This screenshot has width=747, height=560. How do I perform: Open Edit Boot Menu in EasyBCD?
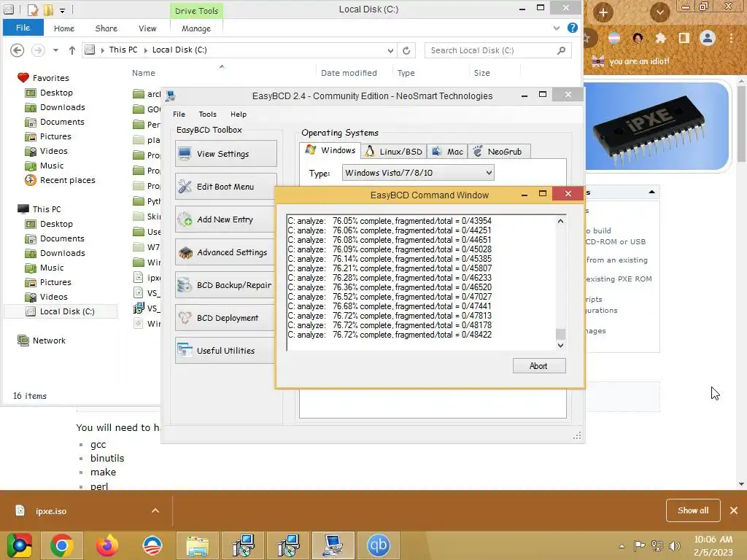point(226,187)
